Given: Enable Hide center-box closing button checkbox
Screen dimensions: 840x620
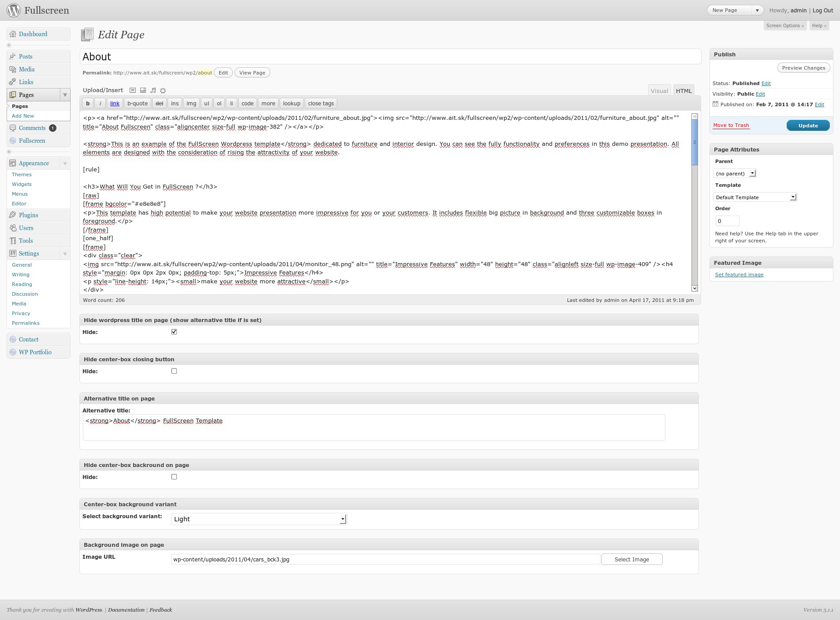Looking at the screenshot, I should [174, 371].
